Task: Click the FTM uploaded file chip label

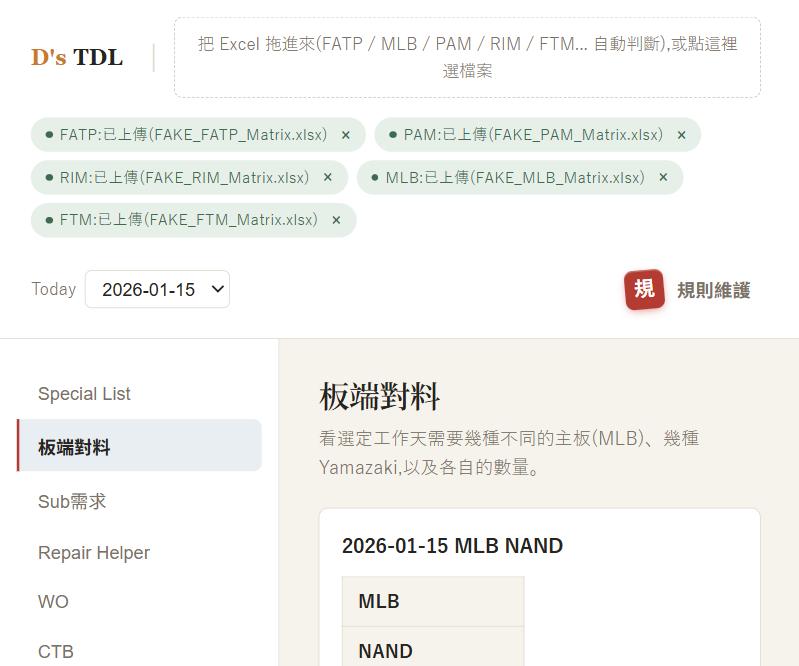Action: [x=189, y=220]
